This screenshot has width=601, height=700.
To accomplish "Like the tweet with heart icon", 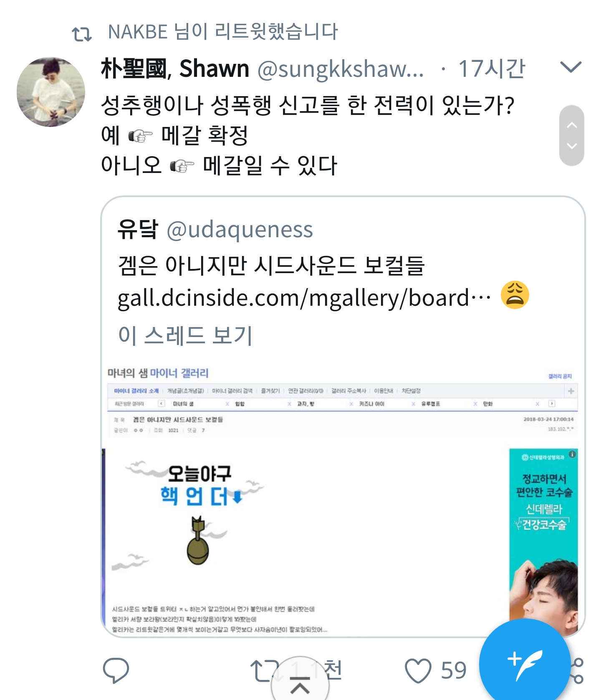I will pyautogui.click(x=418, y=670).
